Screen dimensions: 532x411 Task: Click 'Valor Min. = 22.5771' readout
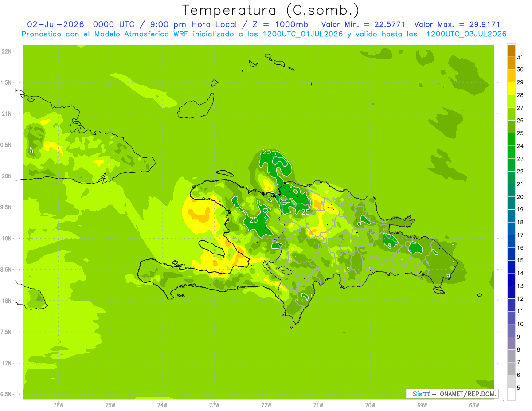[363, 24]
